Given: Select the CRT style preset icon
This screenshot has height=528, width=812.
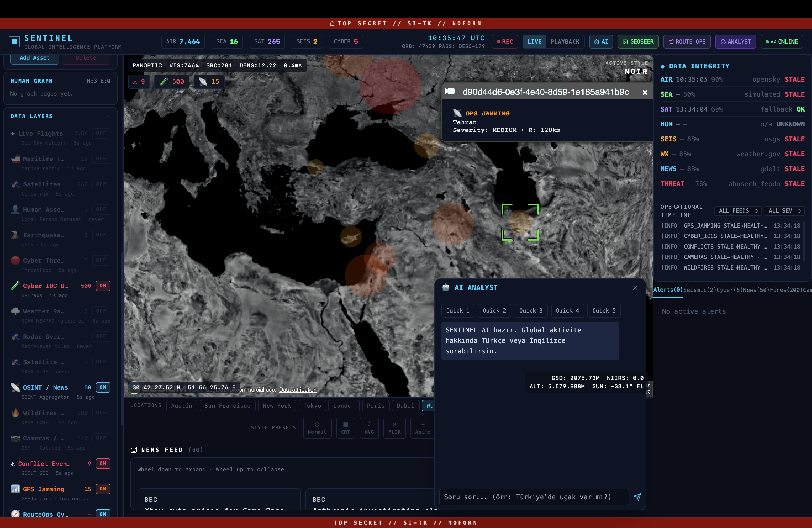Looking at the screenshot, I should pyautogui.click(x=345, y=424).
